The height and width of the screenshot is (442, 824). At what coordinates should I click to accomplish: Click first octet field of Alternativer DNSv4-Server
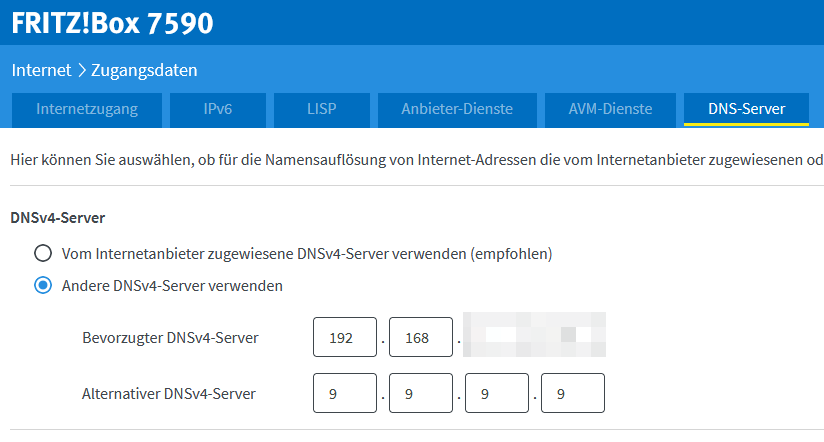(345, 393)
